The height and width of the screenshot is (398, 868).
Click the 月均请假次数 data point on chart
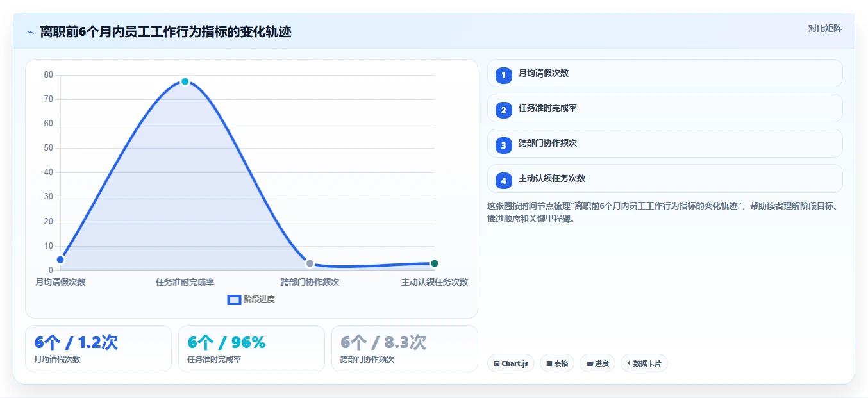(x=60, y=260)
